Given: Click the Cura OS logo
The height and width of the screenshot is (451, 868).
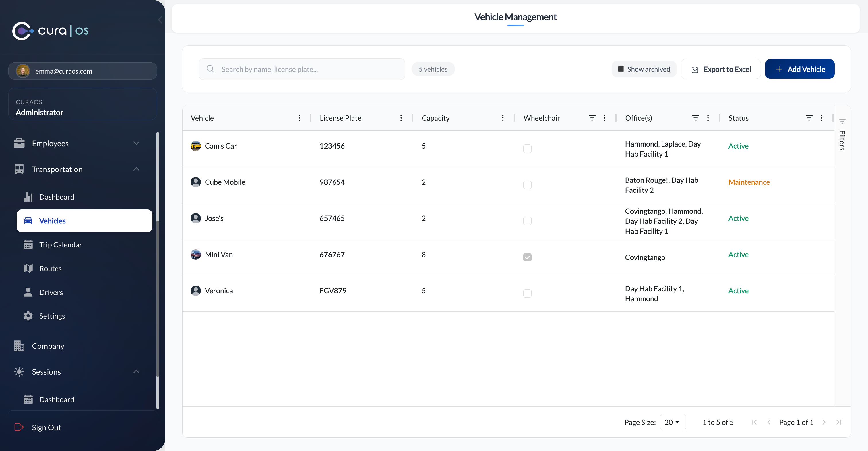Looking at the screenshot, I should pos(51,31).
